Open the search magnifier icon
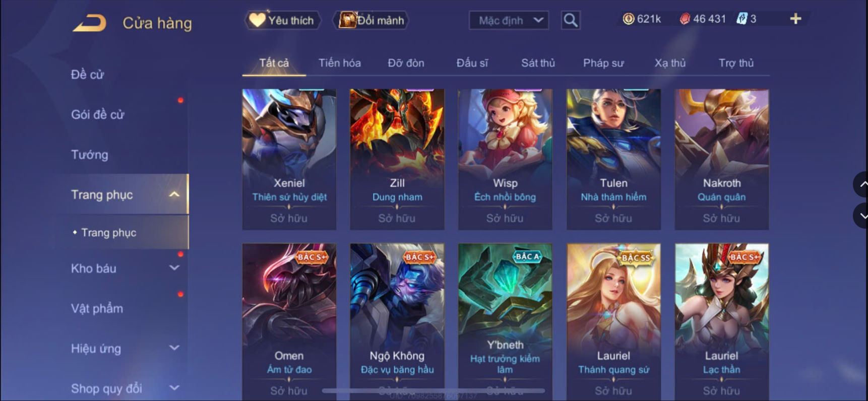Image resolution: width=868 pixels, height=401 pixels. coord(571,20)
